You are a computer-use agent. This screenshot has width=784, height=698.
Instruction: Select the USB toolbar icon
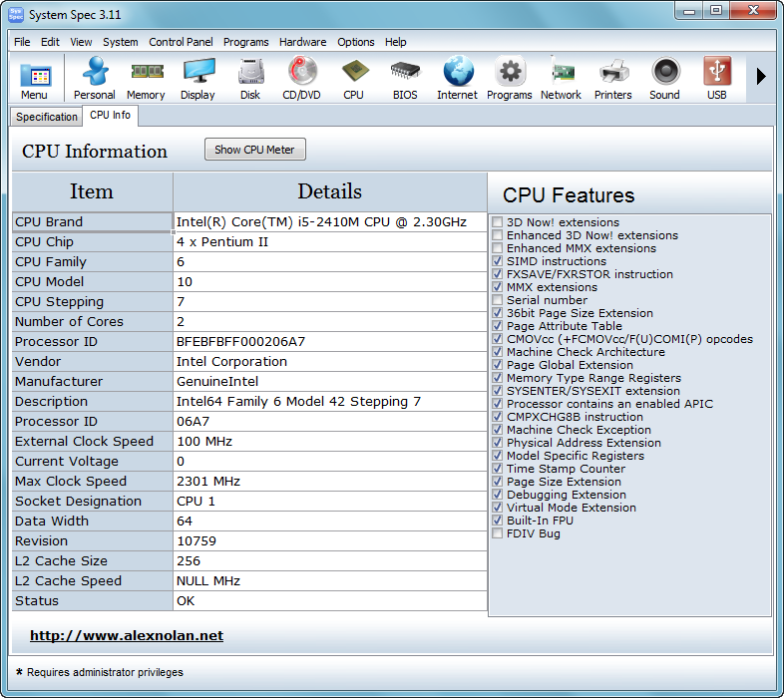(716, 78)
